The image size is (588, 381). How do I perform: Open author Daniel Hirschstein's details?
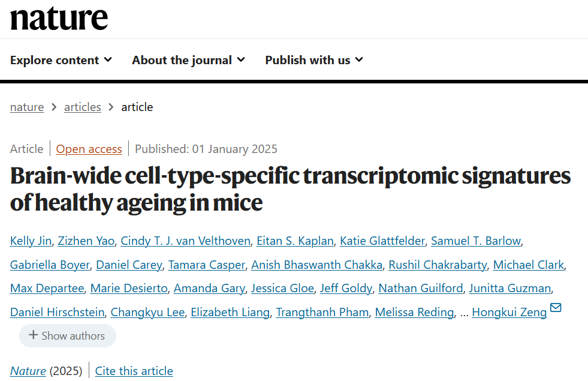[x=57, y=312]
